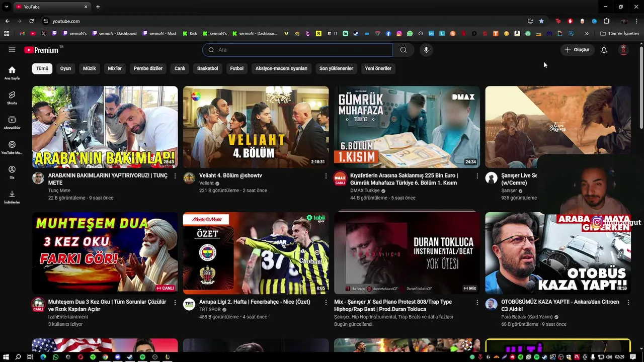Open options for ARABA'NIN BAKIMLARINI video
This screenshot has width=644, height=362.
click(x=175, y=176)
